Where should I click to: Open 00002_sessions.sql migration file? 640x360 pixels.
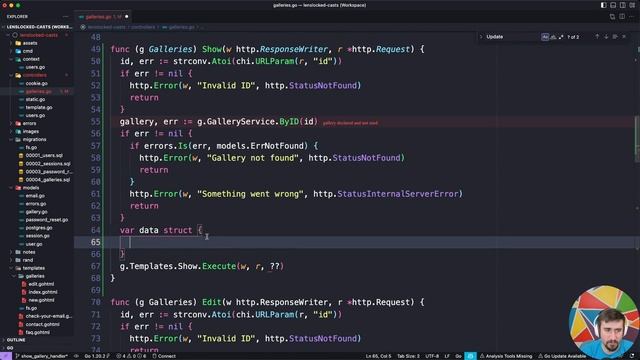pos(37,164)
